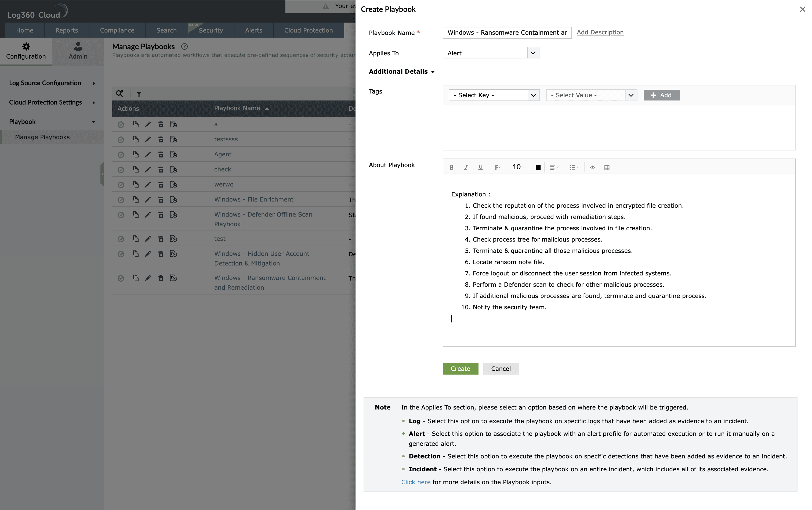Toggle status of Windows - File Enrichment
The height and width of the screenshot is (510, 812).
(x=121, y=200)
